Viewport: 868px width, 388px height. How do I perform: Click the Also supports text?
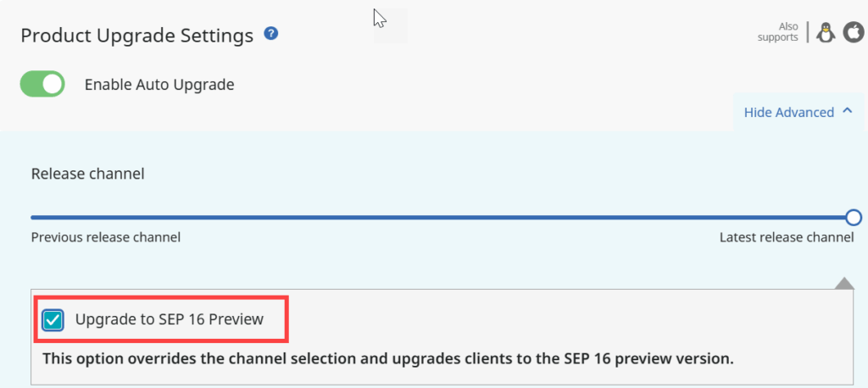pyautogui.click(x=778, y=32)
